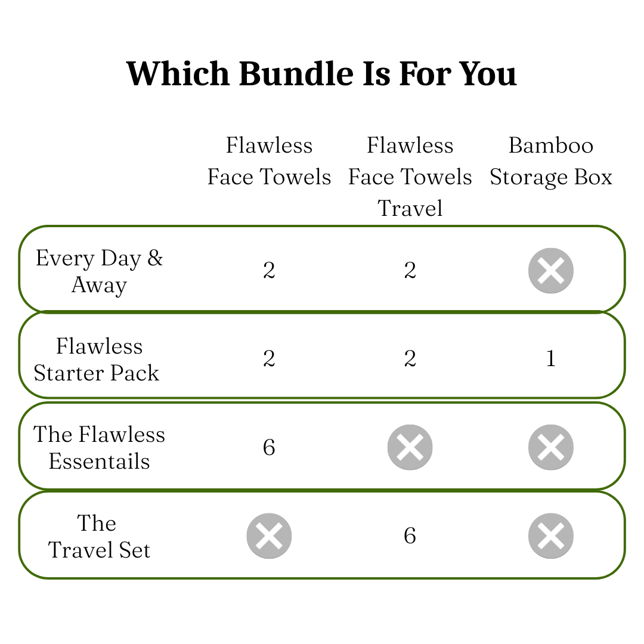
Task: Click the 'Flawless Face Towels Travel' column header
Action: [x=410, y=177]
